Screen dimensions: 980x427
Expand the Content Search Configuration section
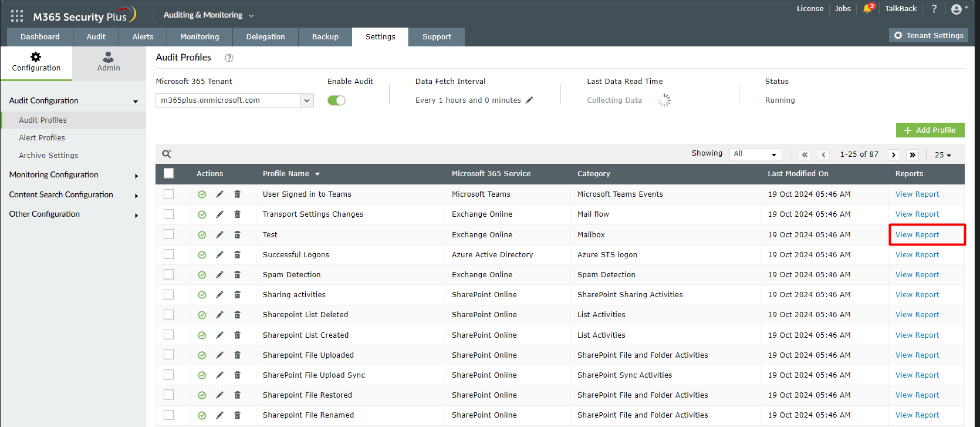point(73,195)
